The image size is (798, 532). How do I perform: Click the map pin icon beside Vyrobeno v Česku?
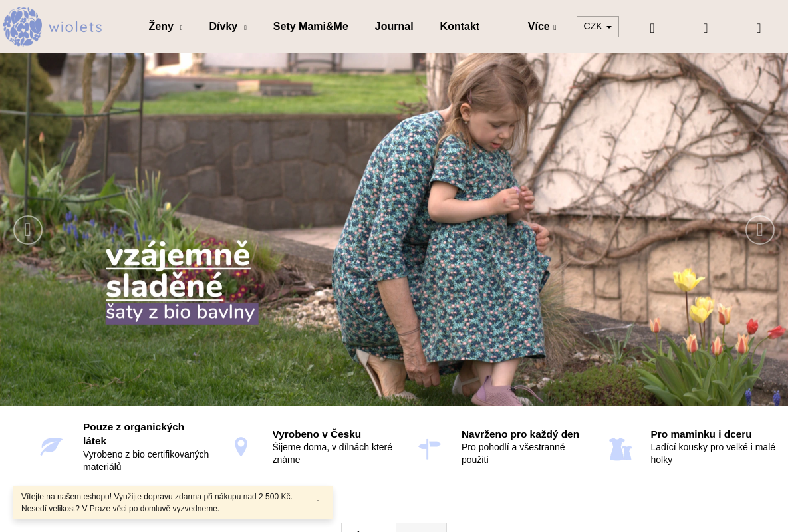point(241,446)
